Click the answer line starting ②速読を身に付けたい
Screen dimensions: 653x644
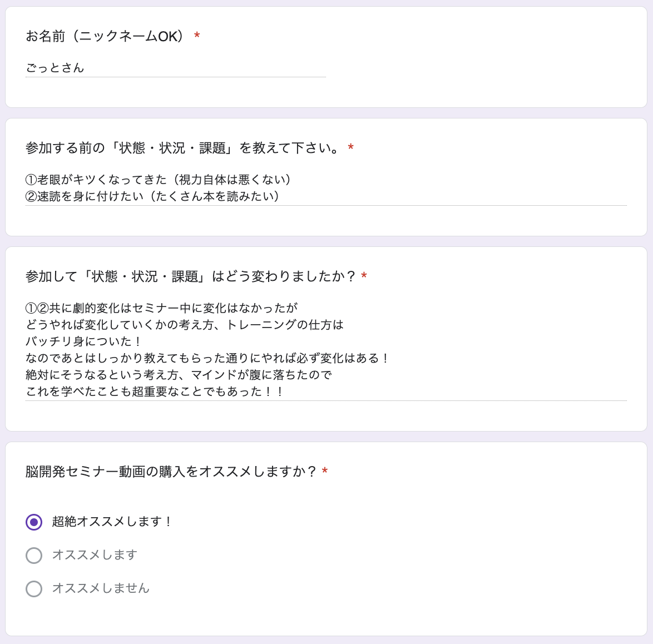(152, 196)
